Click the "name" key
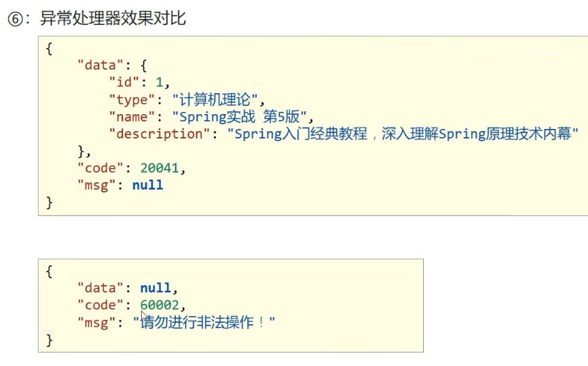This screenshot has width=588, height=366. [x=132, y=117]
